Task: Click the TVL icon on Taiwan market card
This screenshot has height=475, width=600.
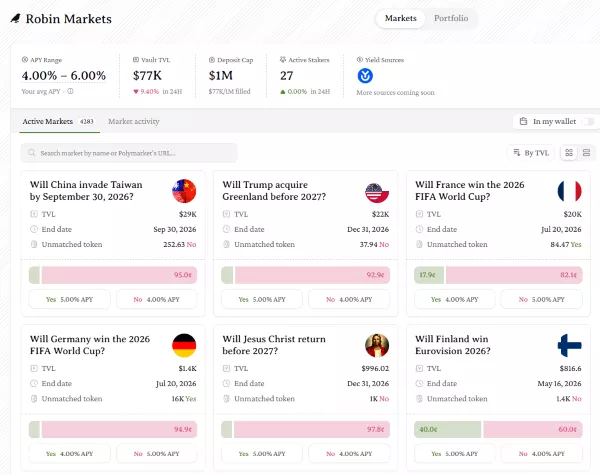Action: pos(34,214)
